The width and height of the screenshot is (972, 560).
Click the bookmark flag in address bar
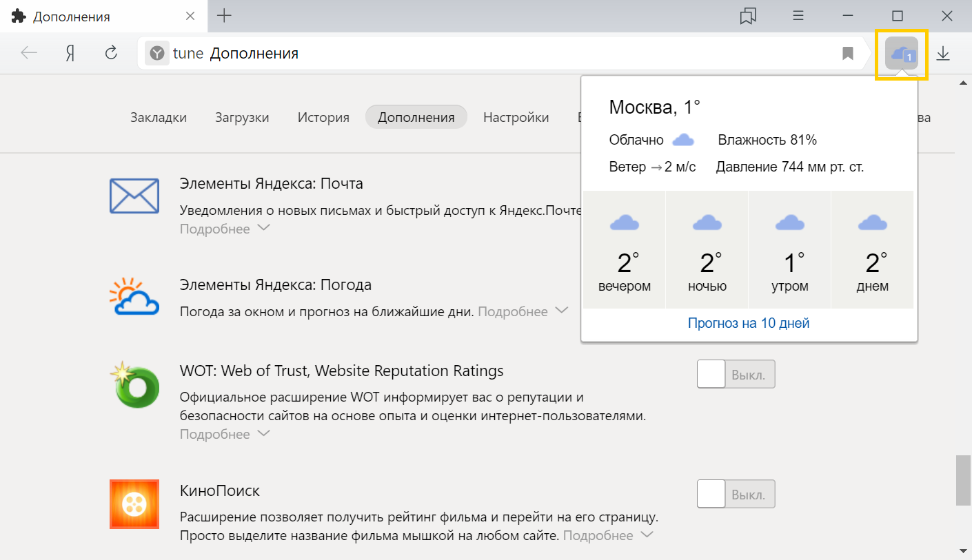coord(848,53)
